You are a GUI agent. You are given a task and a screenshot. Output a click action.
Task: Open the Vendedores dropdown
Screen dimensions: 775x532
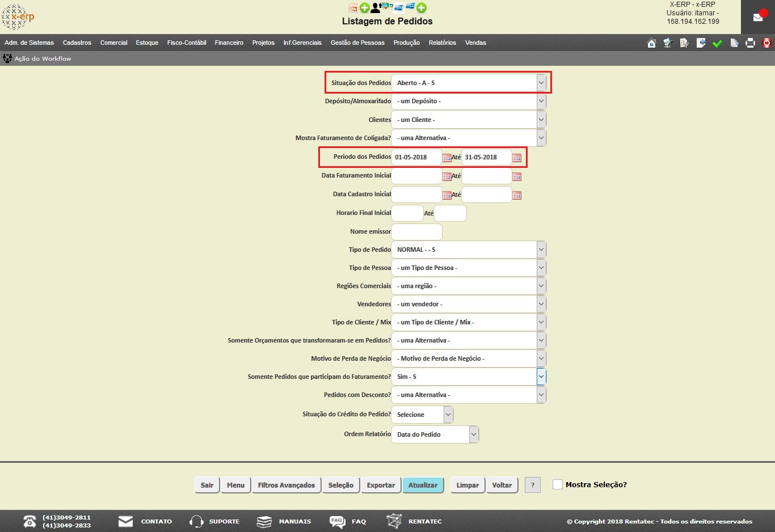(x=468, y=304)
